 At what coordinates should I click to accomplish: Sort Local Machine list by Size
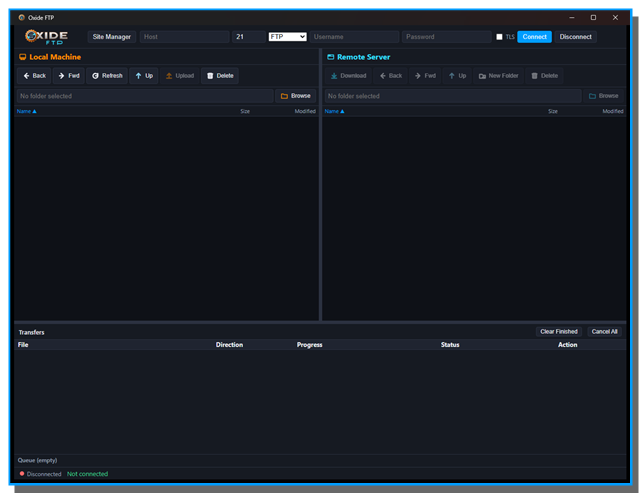245,111
